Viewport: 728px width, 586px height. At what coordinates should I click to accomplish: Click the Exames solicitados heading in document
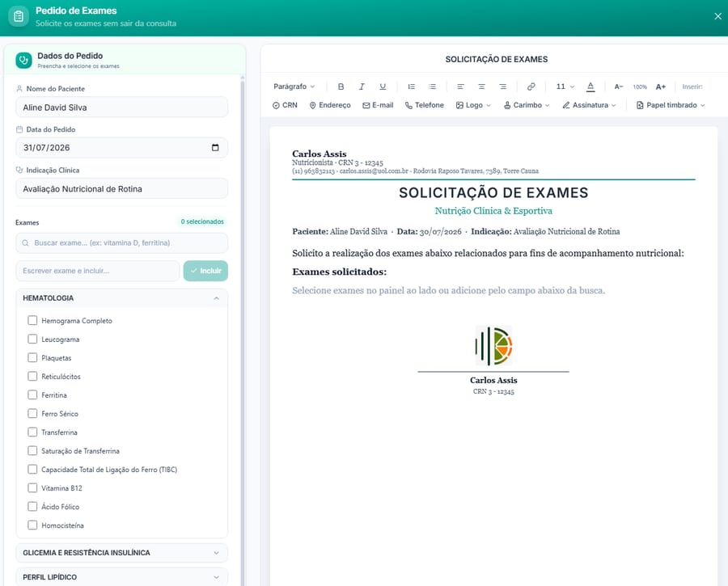tap(340, 272)
